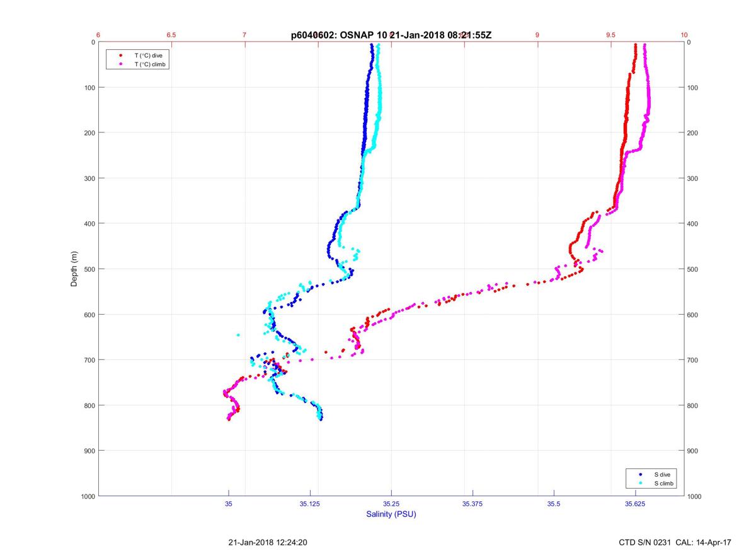The width and height of the screenshot is (756, 558).
Task: Click left depth axis tick "400"
Action: [89, 224]
